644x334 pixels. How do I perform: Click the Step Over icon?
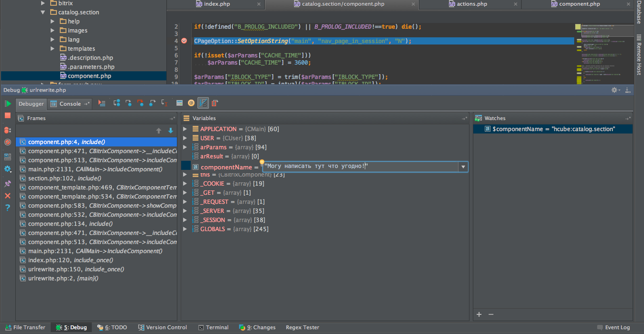pyautogui.click(x=116, y=103)
